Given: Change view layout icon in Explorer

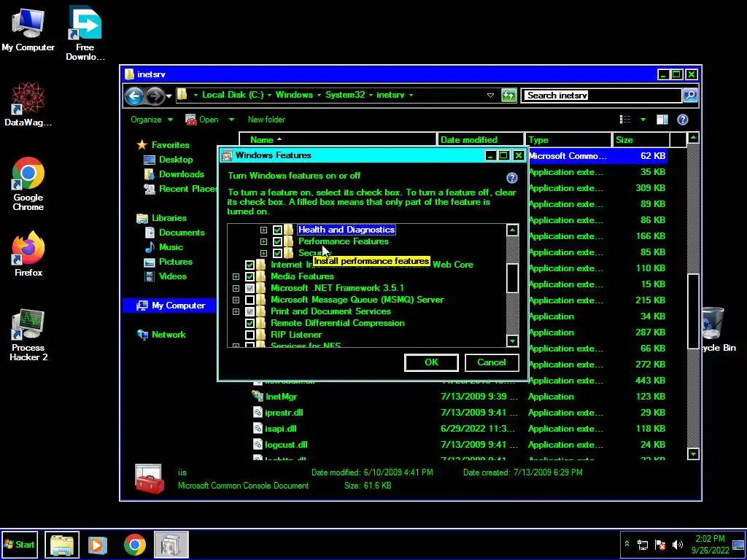Looking at the screenshot, I should (x=625, y=120).
